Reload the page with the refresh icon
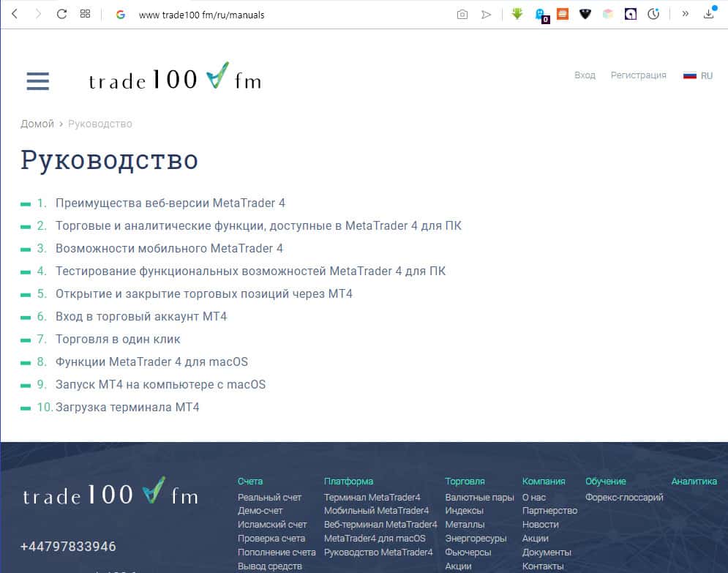Image resolution: width=728 pixels, height=573 pixels. pyautogui.click(x=61, y=14)
